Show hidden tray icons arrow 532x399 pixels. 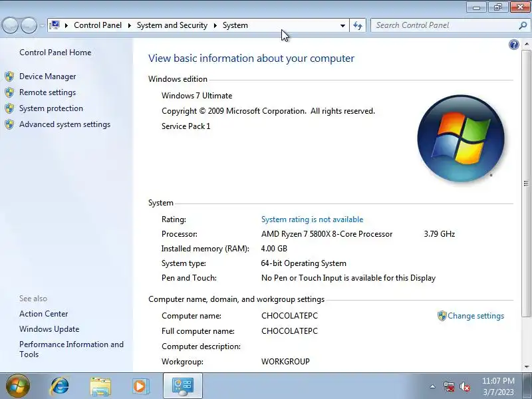433,386
